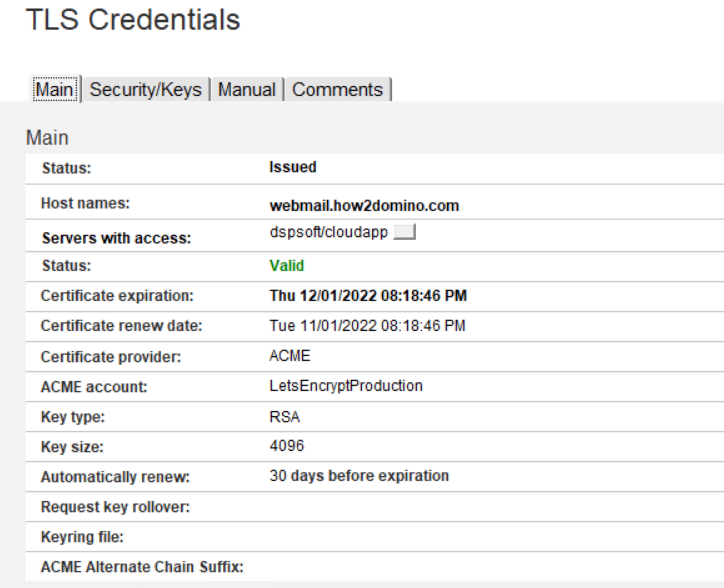Switch to the Security/Keys tab
Image resolution: width=724 pixels, height=588 pixels.
(145, 89)
